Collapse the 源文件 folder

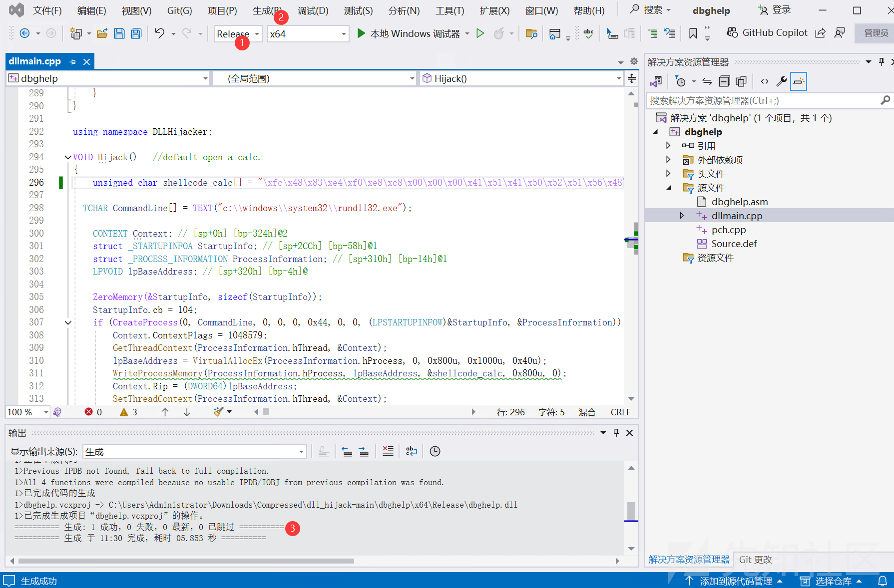click(x=668, y=188)
